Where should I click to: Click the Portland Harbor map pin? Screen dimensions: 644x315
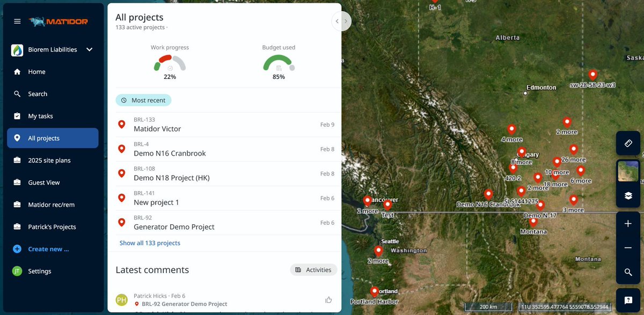[x=374, y=292]
